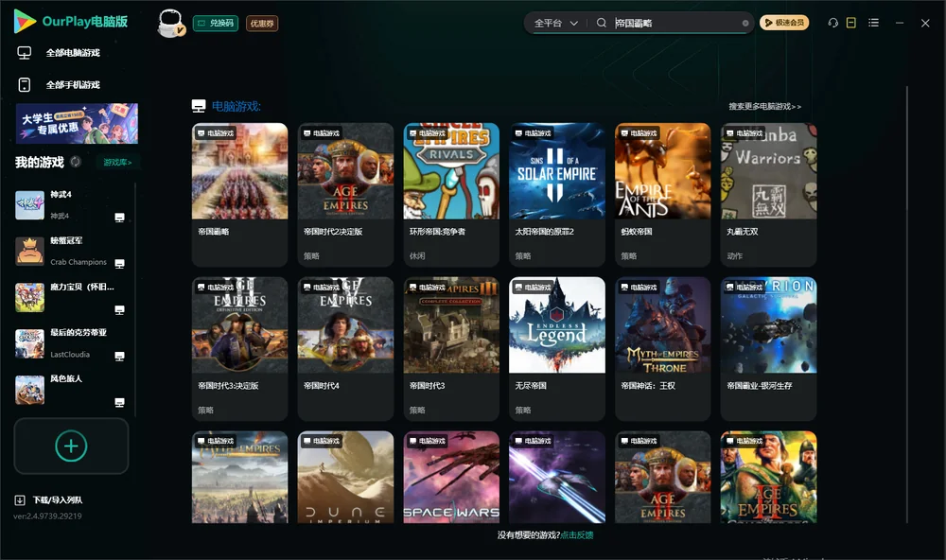946x560 pixels.
Task: Refresh My Games with the circular icon
Action: 76,162
